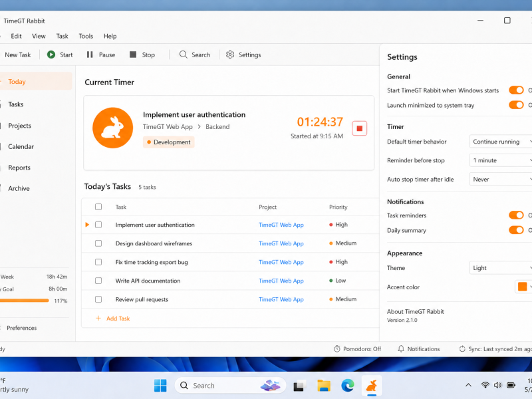Open TimeGT Web App link in Review pull requests row

(x=281, y=299)
